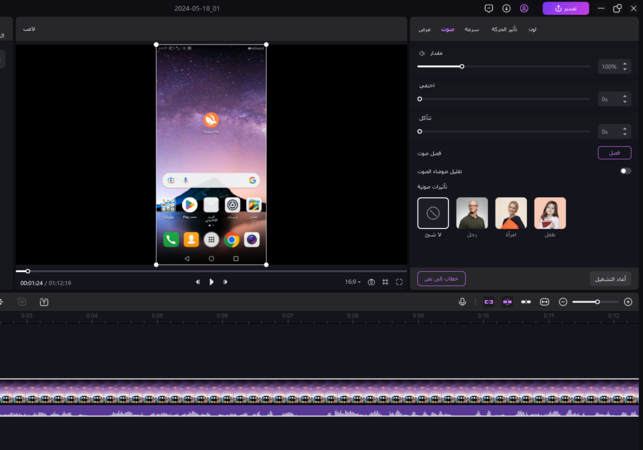This screenshot has height=450, width=643.
Task: Click the greyed circular icon in timeline toolbar
Action: point(22,302)
